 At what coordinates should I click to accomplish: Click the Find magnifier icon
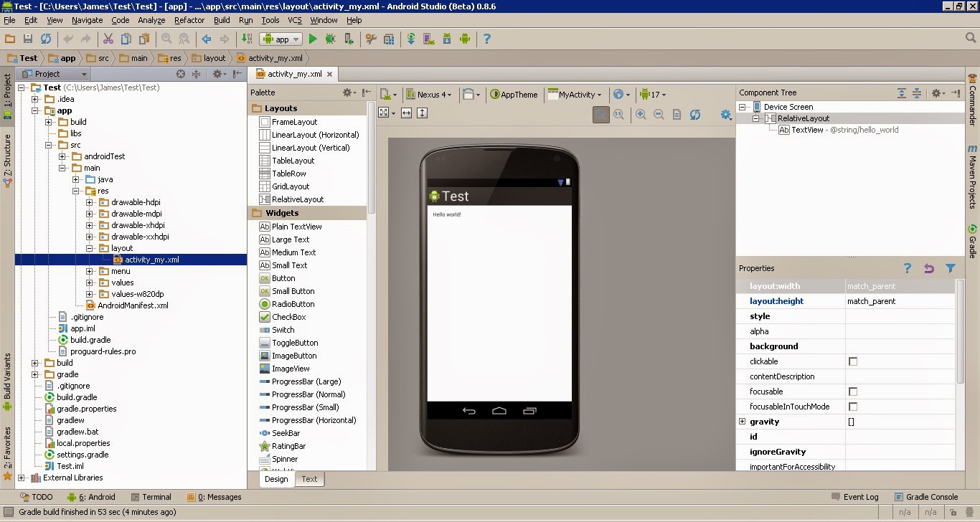coord(166,39)
